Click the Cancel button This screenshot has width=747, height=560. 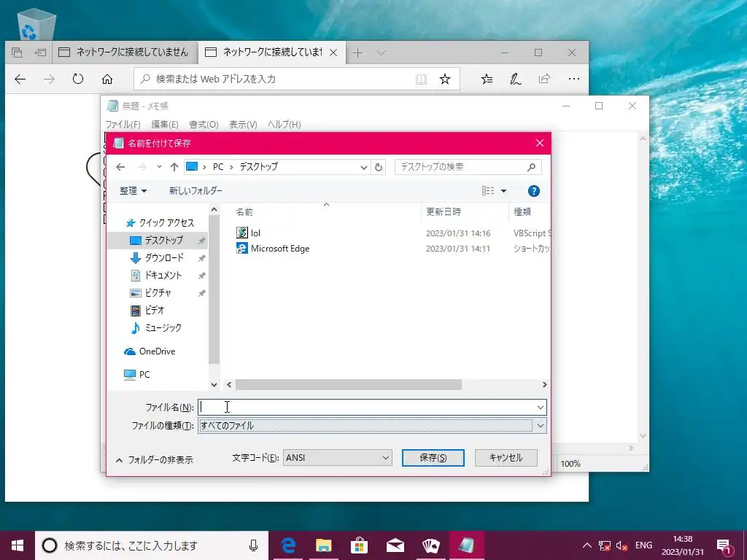point(506,458)
